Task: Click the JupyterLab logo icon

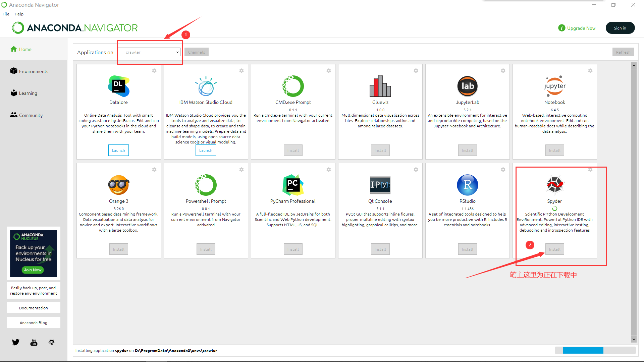Action: point(467,86)
